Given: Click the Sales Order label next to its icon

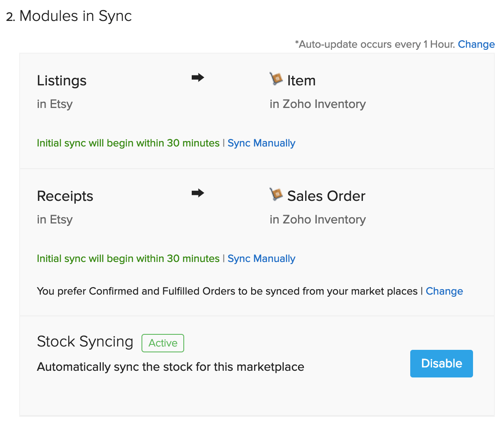Looking at the screenshot, I should click(326, 196).
